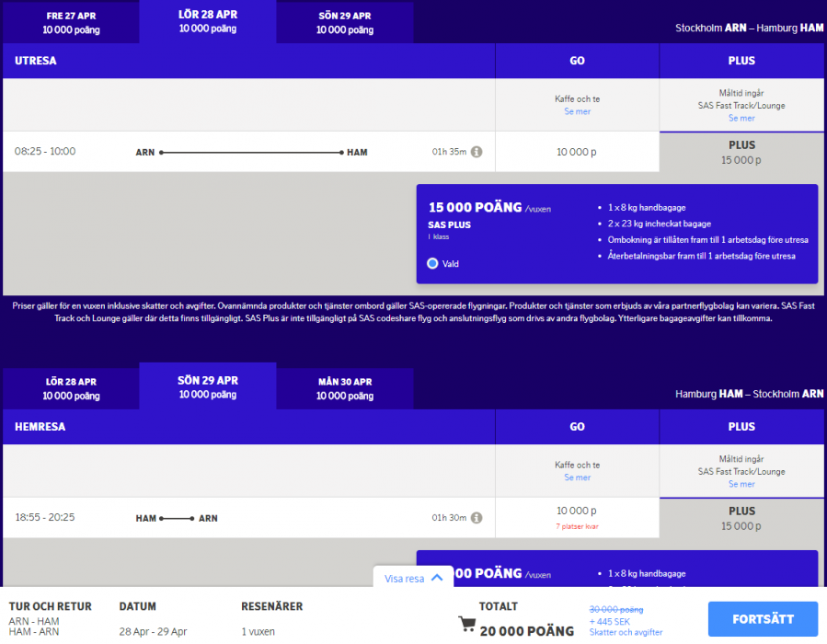Choose outbound Go fare 10 000 p
The image size is (827, 644).
click(x=577, y=152)
